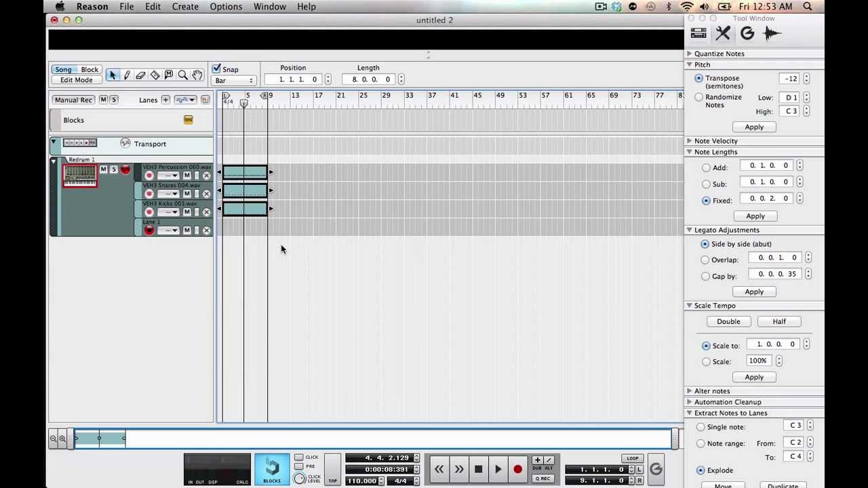Image resolution: width=868 pixels, height=488 pixels.
Task: Select the Pencil tool
Action: [127, 75]
